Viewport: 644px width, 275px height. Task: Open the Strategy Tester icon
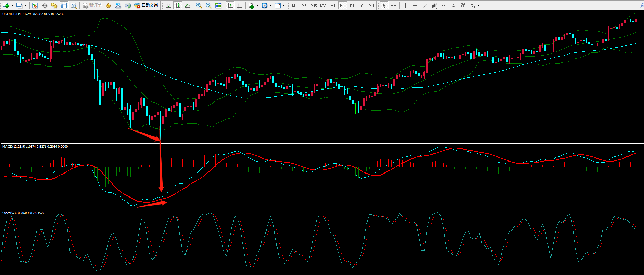click(x=74, y=5)
